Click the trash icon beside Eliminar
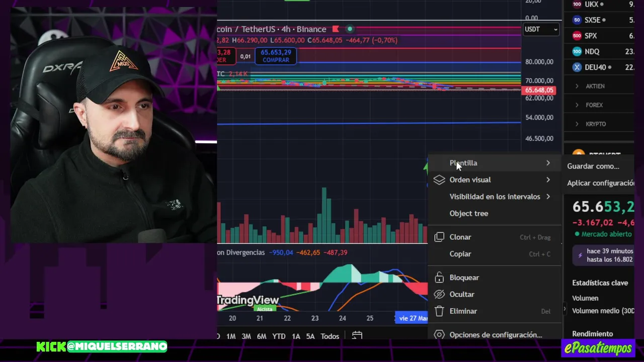This screenshot has width=644, height=362. (439, 311)
